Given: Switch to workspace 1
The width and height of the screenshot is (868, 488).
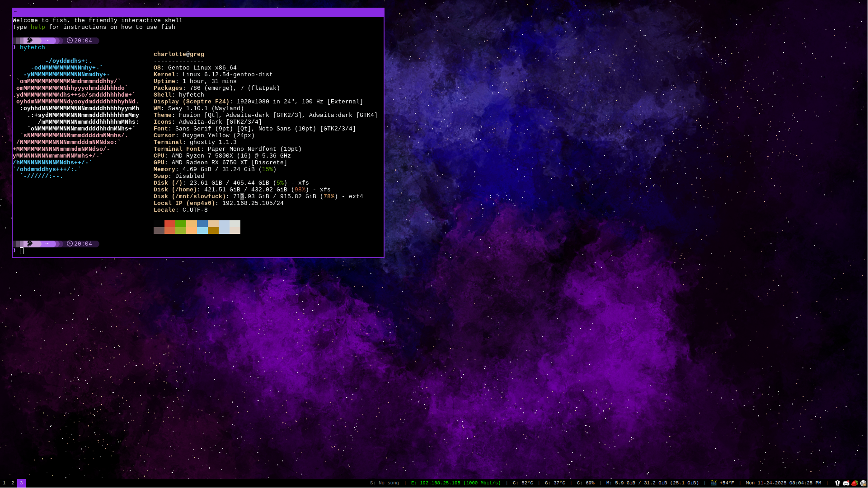Looking at the screenshot, I should (4, 483).
